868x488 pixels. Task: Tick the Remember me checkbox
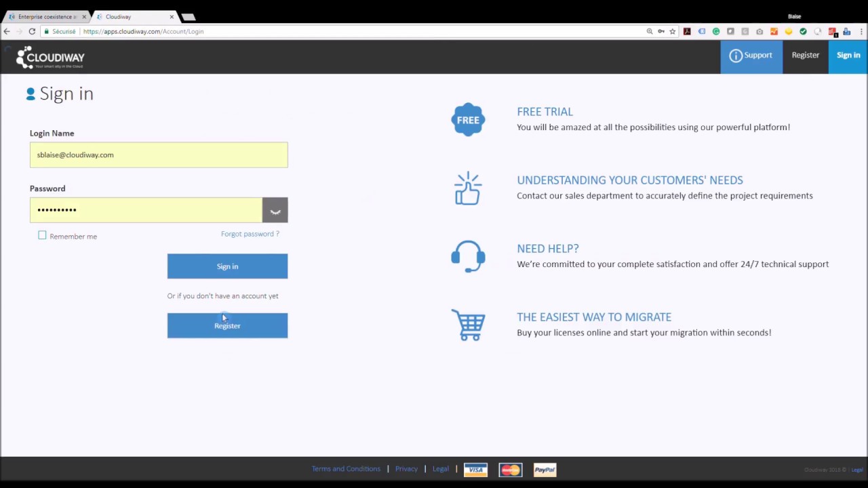tap(42, 235)
